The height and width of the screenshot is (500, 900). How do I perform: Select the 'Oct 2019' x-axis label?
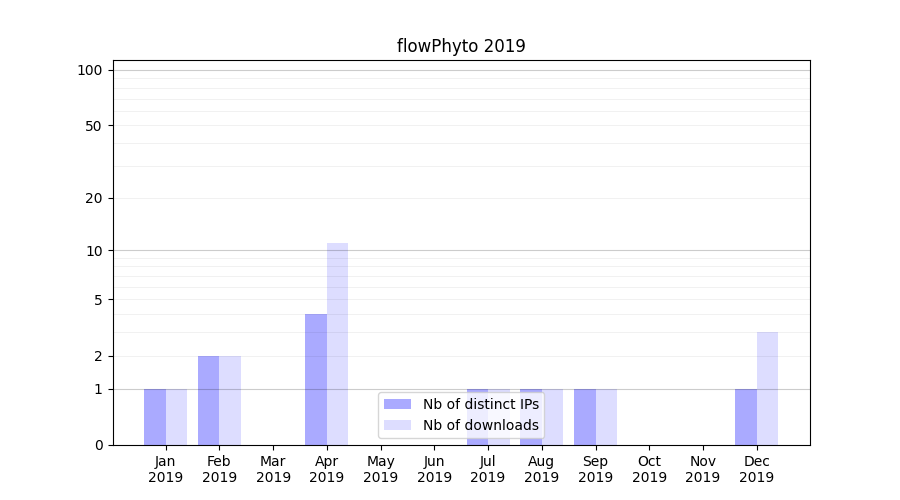pos(649,469)
